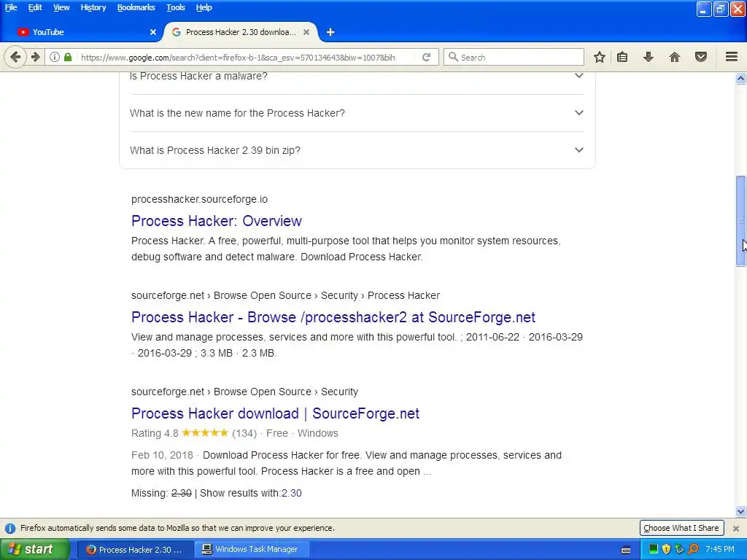The image size is (747, 560).
Task: Switch to Windows Task Manager on taskbar
Action: pos(252,550)
